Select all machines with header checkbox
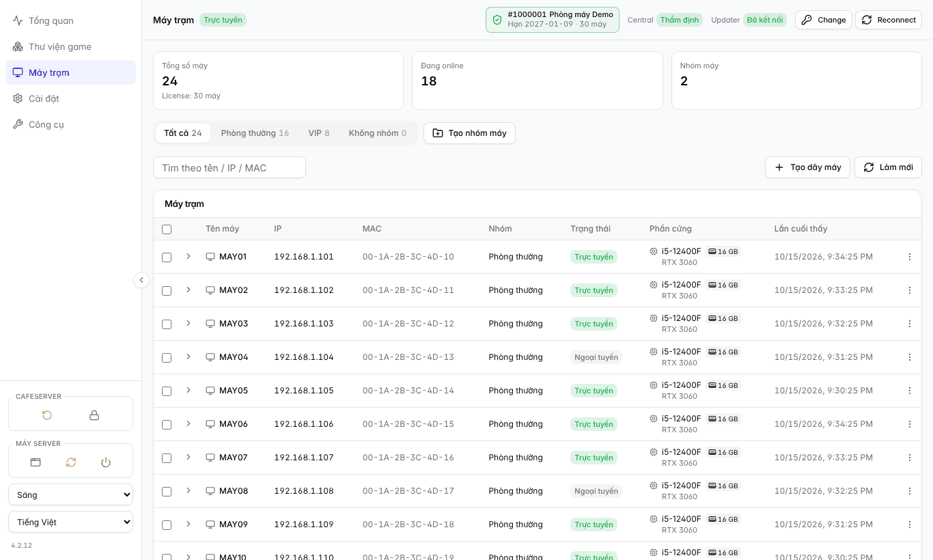 point(167,229)
